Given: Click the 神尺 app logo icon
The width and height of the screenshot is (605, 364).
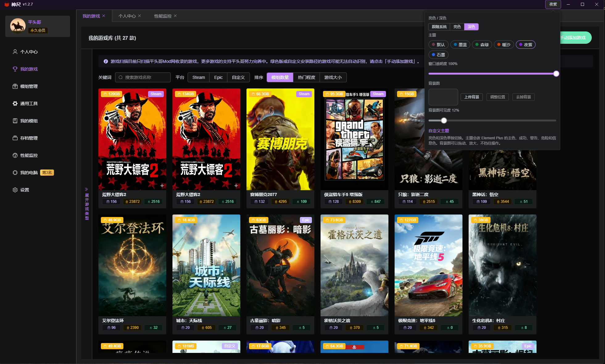Looking at the screenshot, I should [x=7, y=4].
